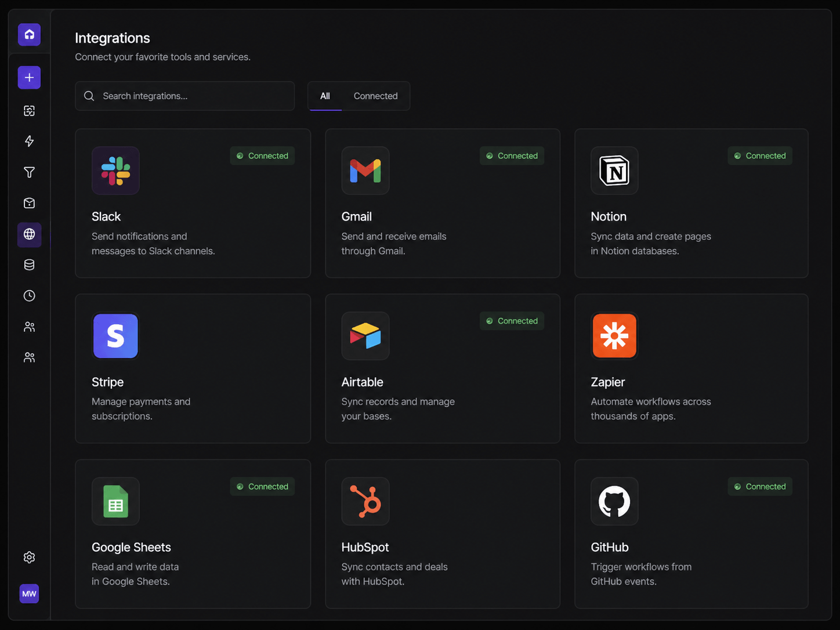
Task: Click the purple plus button in sidebar
Action: pyautogui.click(x=29, y=78)
